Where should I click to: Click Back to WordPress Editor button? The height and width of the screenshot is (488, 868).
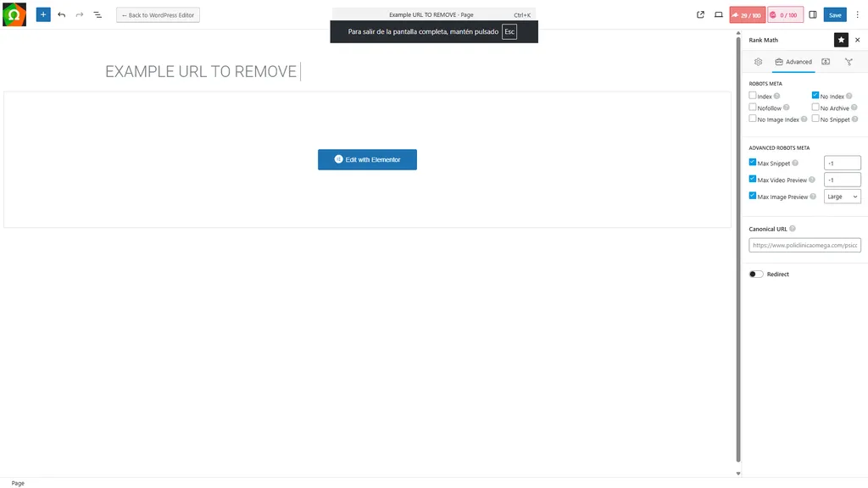(158, 15)
